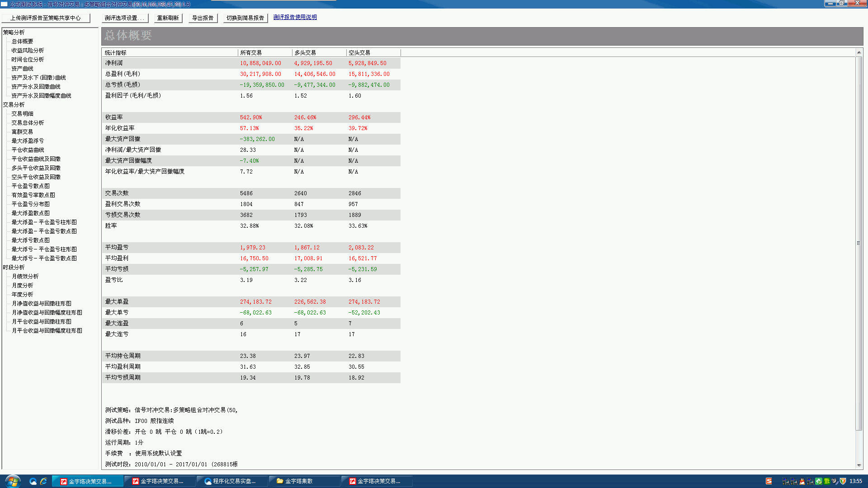
Task: Open the 测评报告使用说明 link
Action: click(295, 17)
